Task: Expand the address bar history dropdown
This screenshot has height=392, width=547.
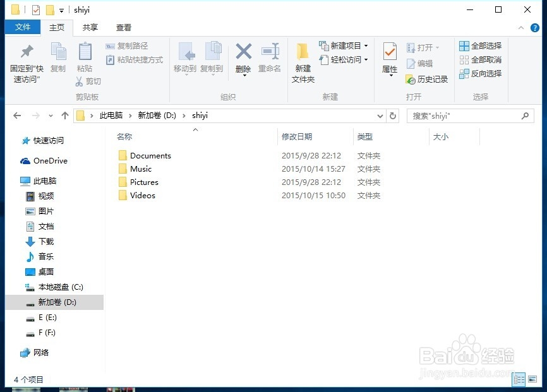Action: click(380, 116)
